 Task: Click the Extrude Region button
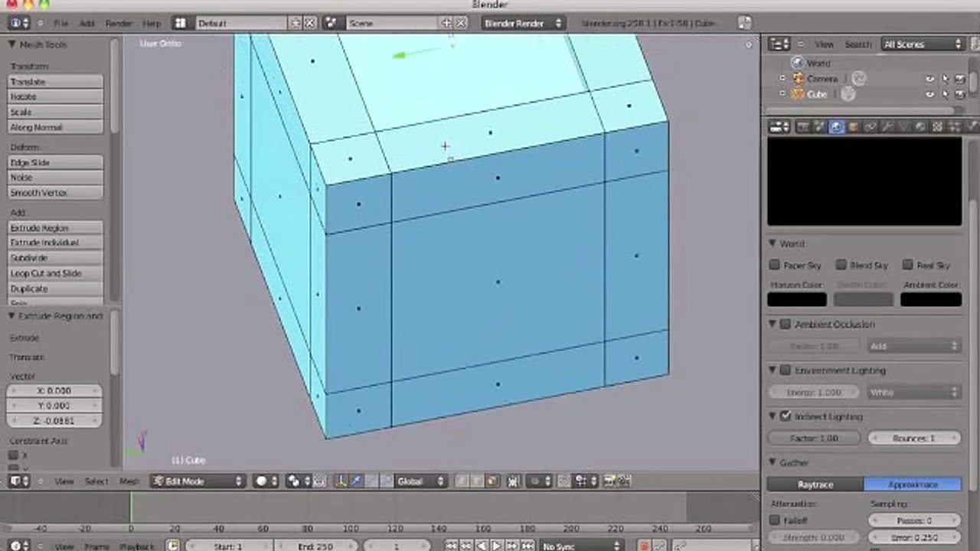pyautogui.click(x=55, y=228)
